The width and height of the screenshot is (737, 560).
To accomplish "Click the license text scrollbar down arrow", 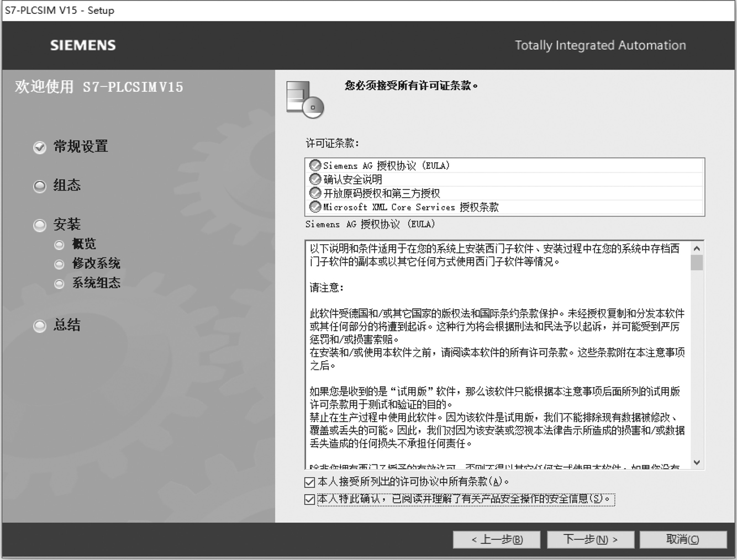I will click(697, 462).
